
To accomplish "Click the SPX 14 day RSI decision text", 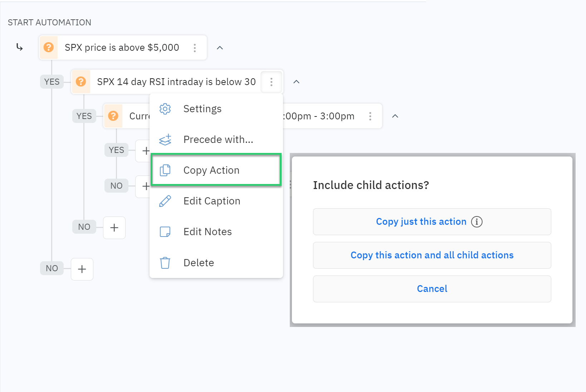I will pos(176,82).
